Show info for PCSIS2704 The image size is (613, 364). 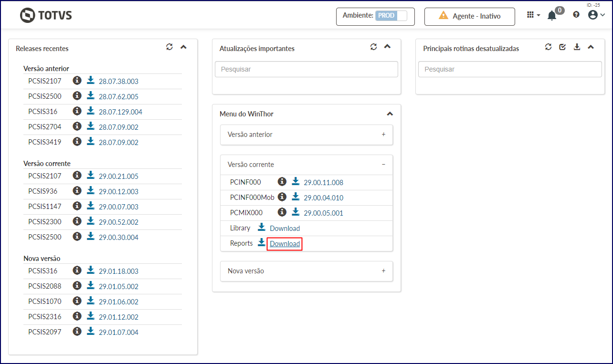click(x=77, y=126)
